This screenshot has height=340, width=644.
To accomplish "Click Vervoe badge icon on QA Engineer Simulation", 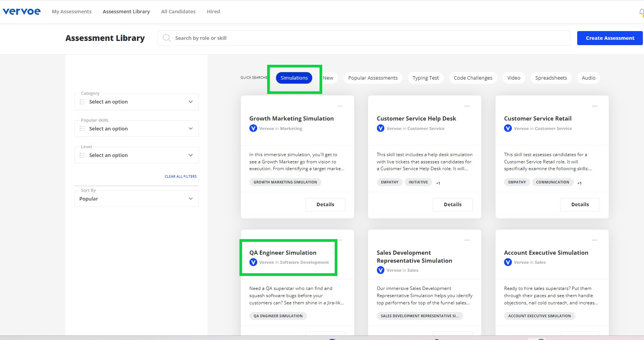I will (253, 262).
